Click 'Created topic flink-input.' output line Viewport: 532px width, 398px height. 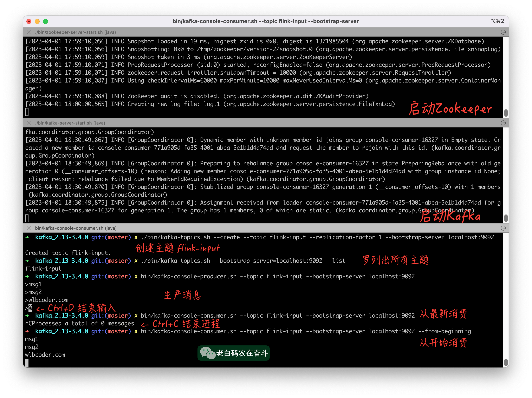point(68,253)
